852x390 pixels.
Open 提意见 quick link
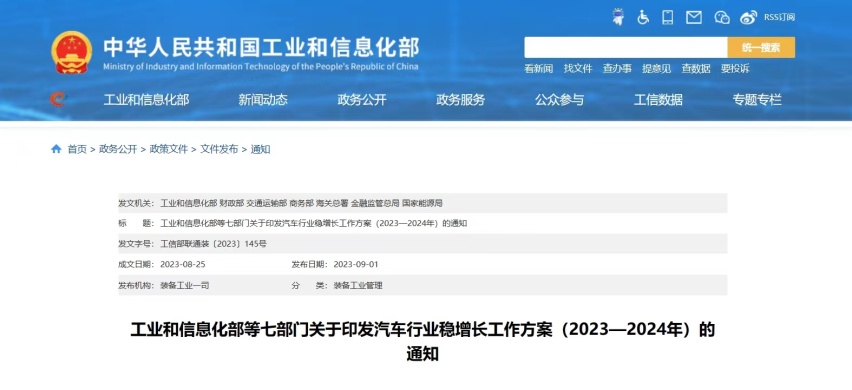[656, 68]
